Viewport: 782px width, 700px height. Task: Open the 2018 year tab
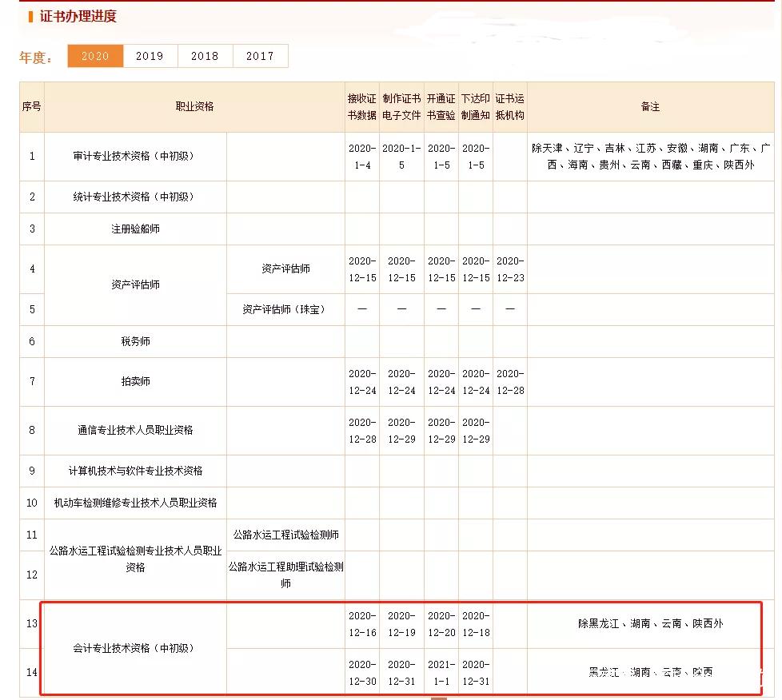(x=205, y=56)
